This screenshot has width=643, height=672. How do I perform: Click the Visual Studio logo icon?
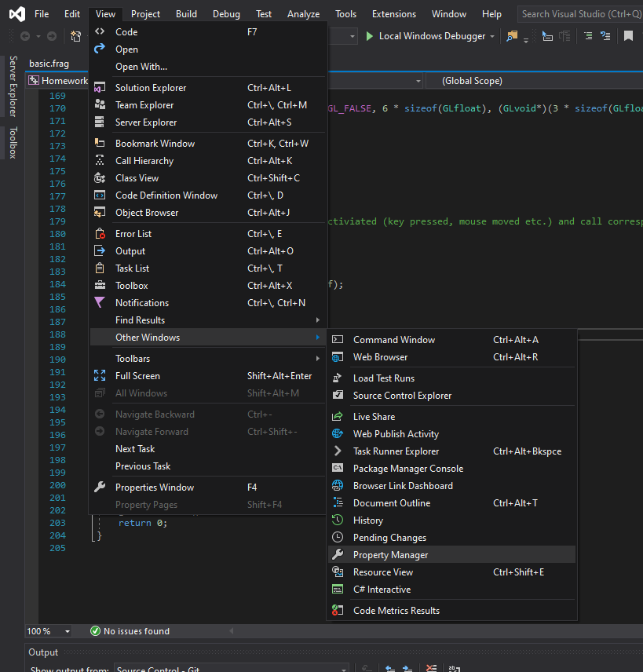(16, 13)
